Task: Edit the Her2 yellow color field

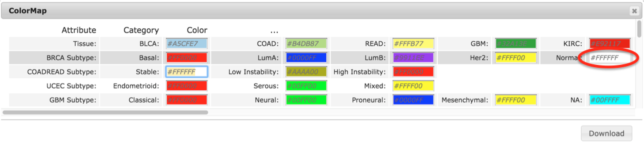Action: 515,58
